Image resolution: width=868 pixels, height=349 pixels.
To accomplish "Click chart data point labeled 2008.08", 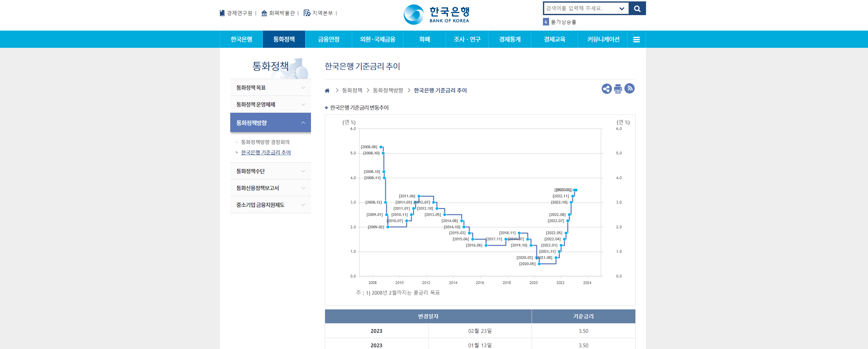I will pos(381,147).
